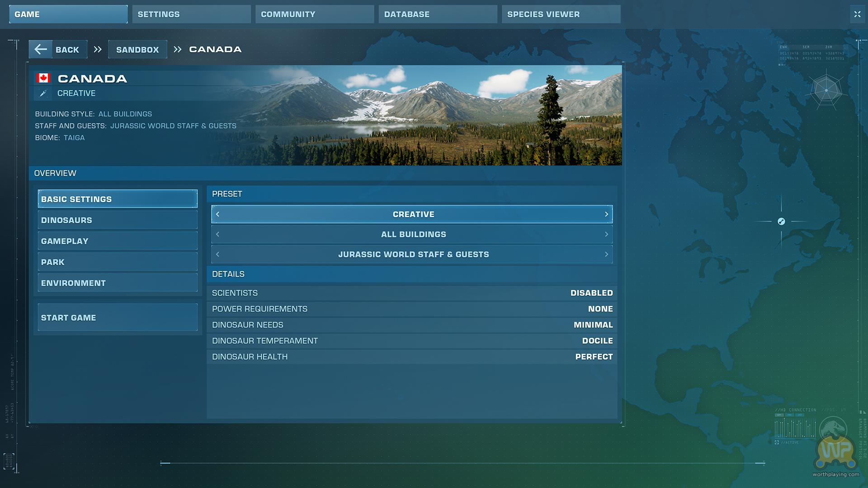Open the Settings tab
The height and width of the screenshot is (488, 868).
coord(191,14)
